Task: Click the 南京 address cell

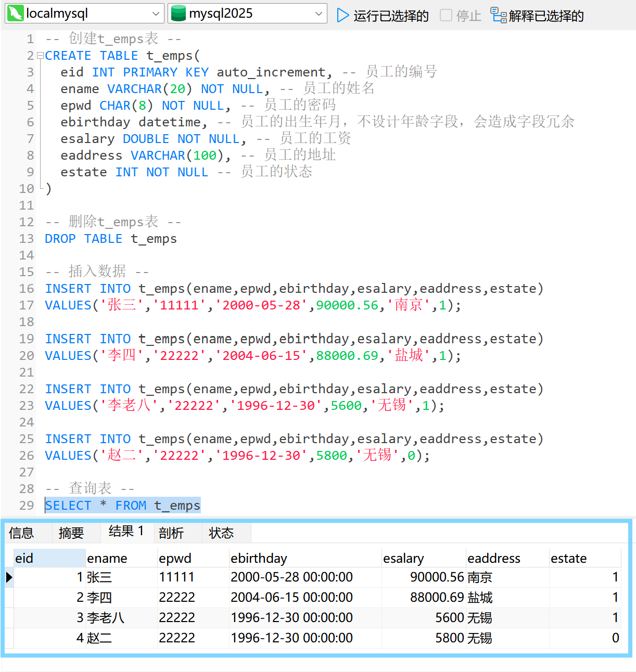Action: click(x=507, y=577)
